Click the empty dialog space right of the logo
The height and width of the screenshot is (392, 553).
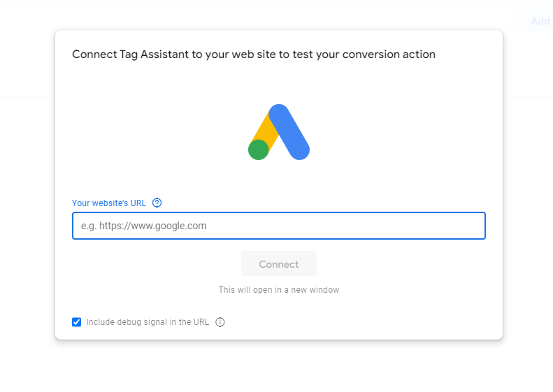point(405,132)
